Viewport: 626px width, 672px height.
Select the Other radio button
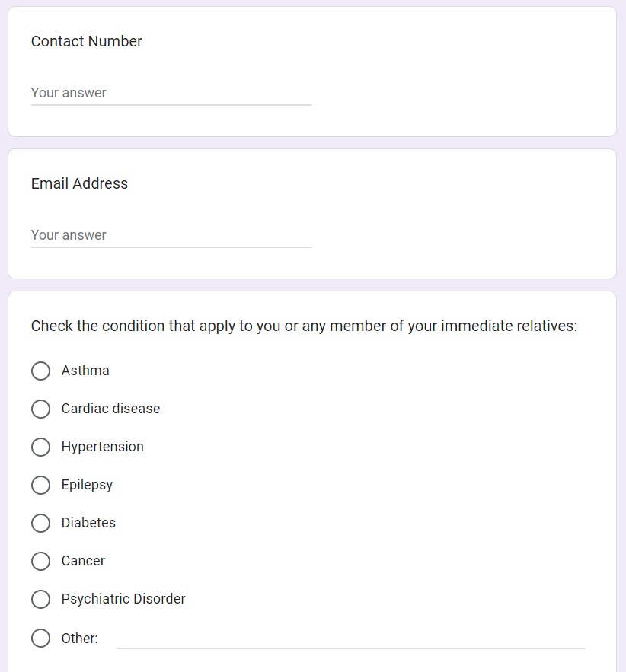coord(40,638)
